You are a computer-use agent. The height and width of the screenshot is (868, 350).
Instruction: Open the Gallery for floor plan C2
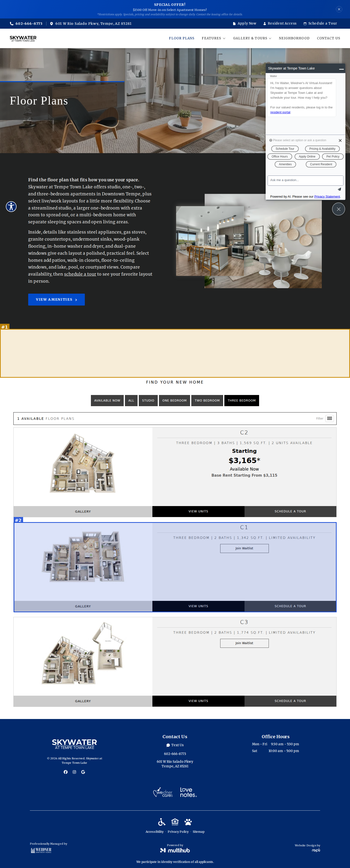point(83,511)
